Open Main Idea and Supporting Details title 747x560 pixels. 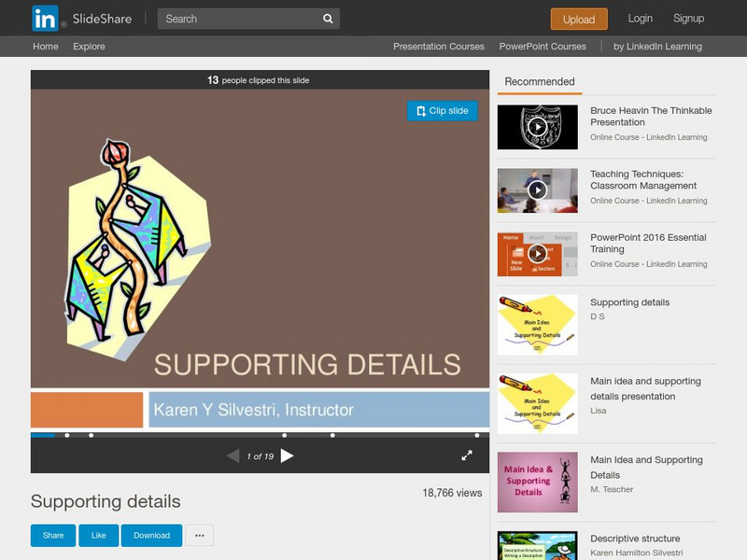[646, 468]
